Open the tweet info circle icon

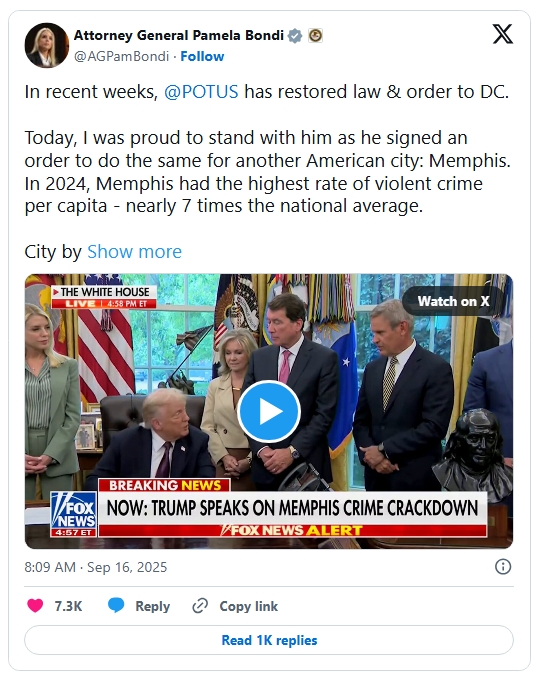click(503, 566)
